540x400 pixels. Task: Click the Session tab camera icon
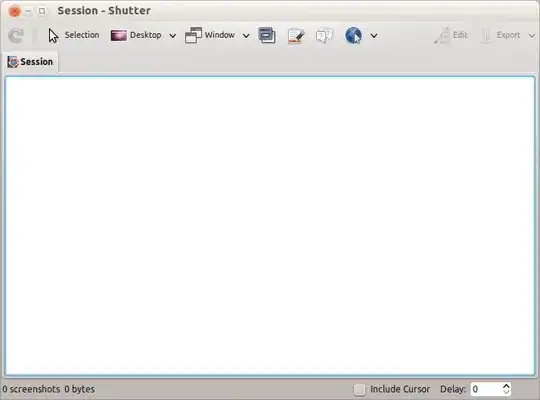[13, 62]
